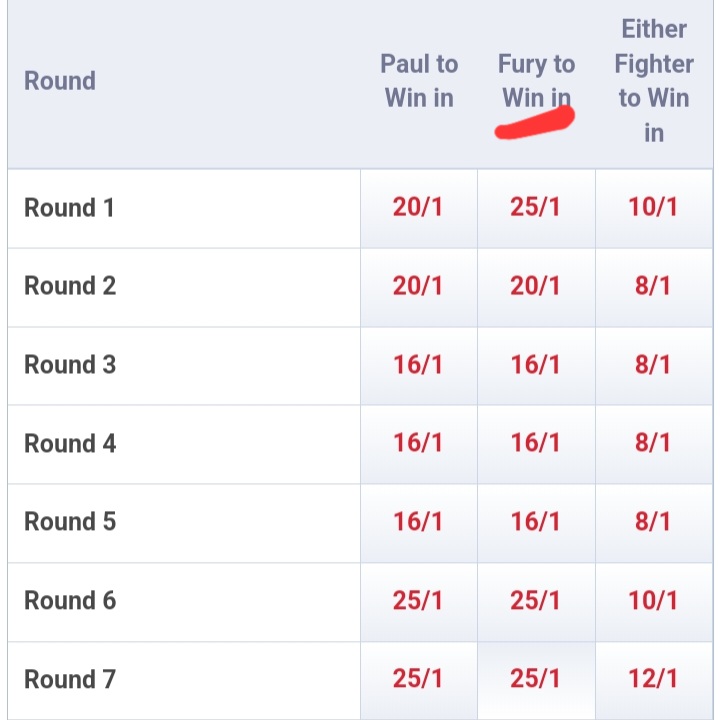Tap Either Fighter odds for Round 2
720x720 pixels.
click(x=654, y=286)
